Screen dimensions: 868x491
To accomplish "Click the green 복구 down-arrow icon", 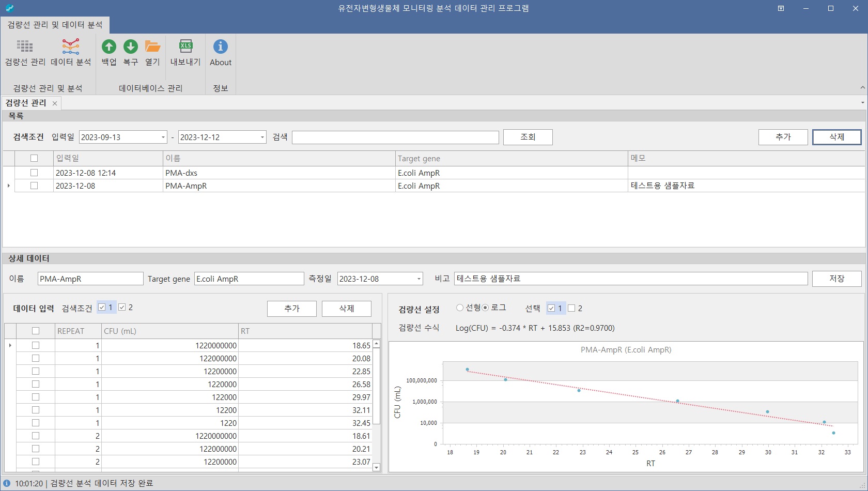I will [131, 47].
